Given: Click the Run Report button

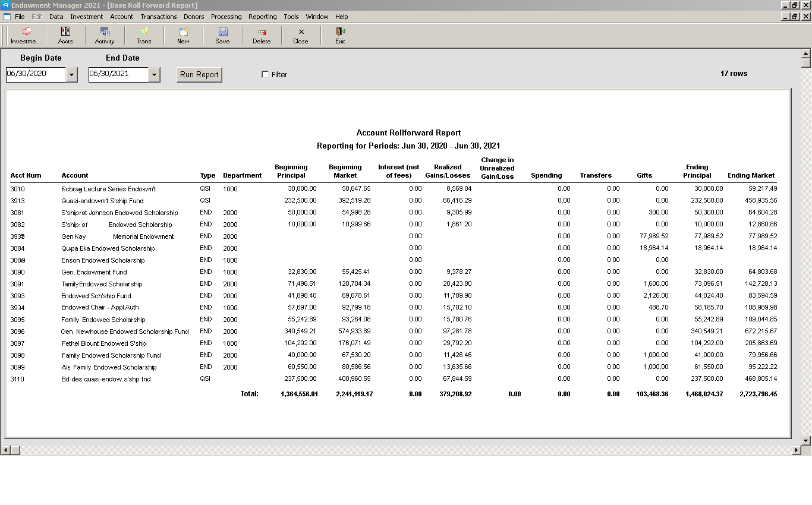Looking at the screenshot, I should 199,74.
